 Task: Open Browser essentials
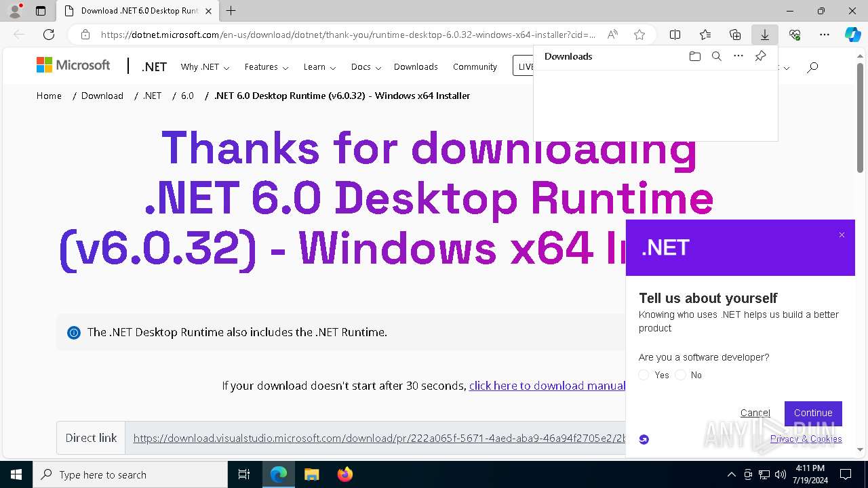795,35
